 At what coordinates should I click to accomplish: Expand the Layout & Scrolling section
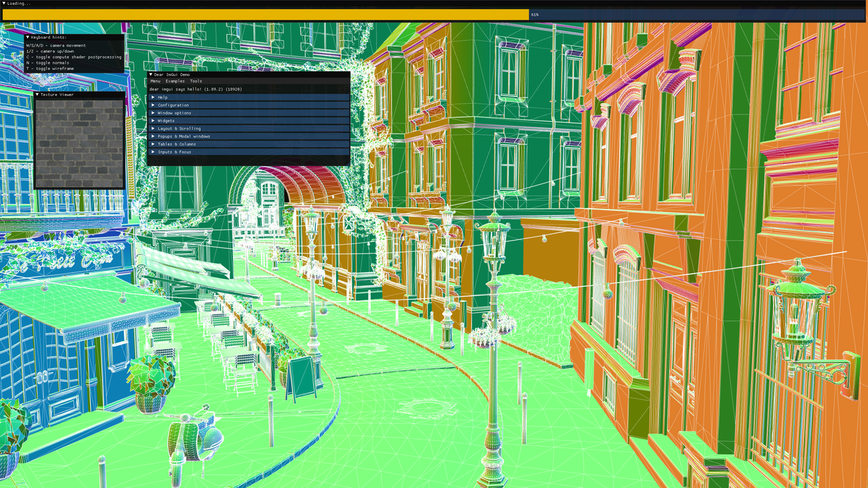248,128
